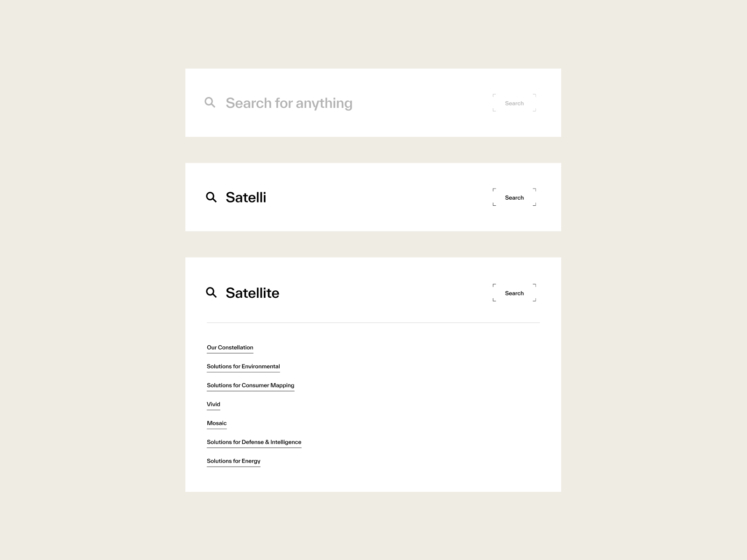Click the beige background outside the search cards
This screenshot has height=560, width=747.
[93, 280]
